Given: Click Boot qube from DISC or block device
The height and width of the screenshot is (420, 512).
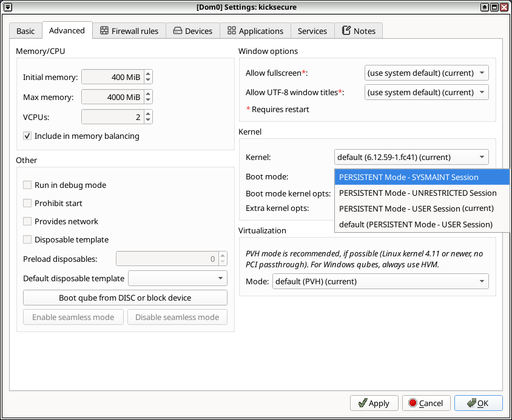Looking at the screenshot, I should tap(125, 298).
